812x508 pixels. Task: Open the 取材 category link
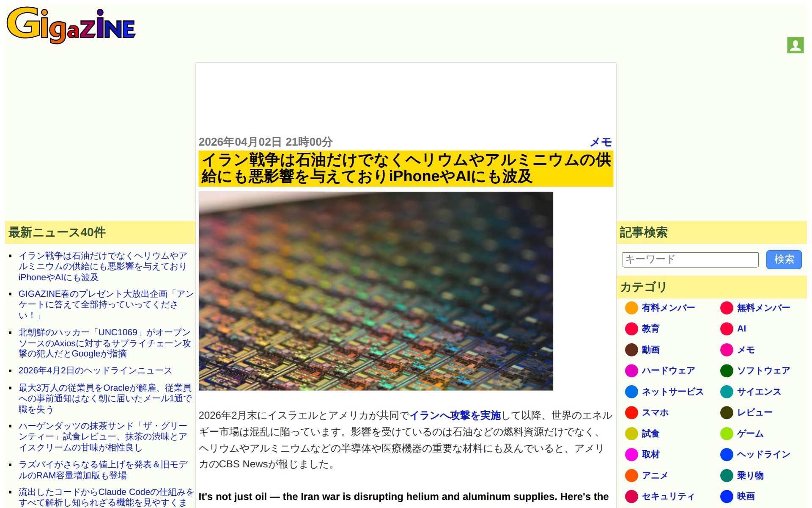(650, 454)
